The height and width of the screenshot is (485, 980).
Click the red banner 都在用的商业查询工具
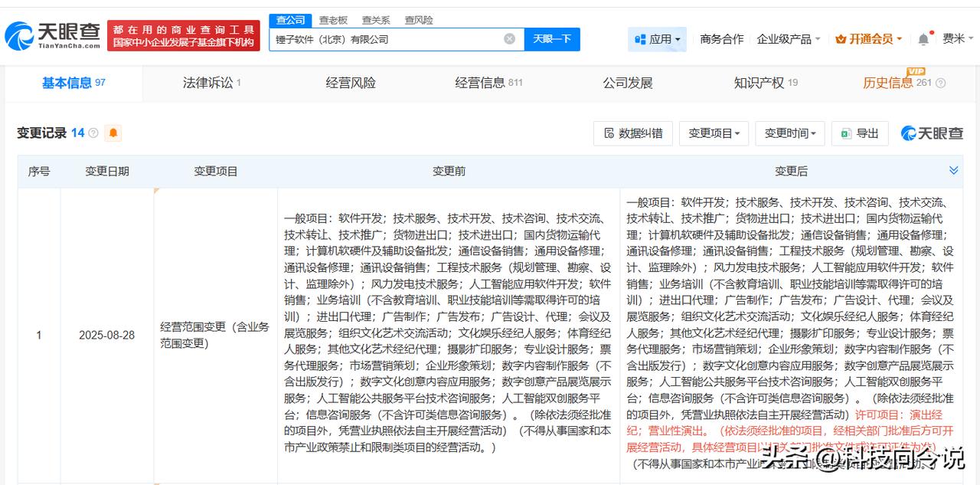click(184, 36)
